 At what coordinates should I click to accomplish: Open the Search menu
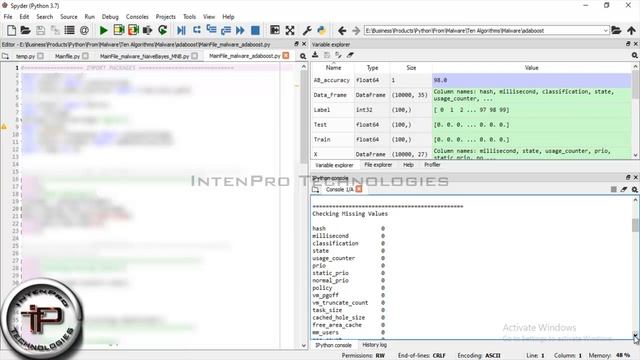pos(44,17)
